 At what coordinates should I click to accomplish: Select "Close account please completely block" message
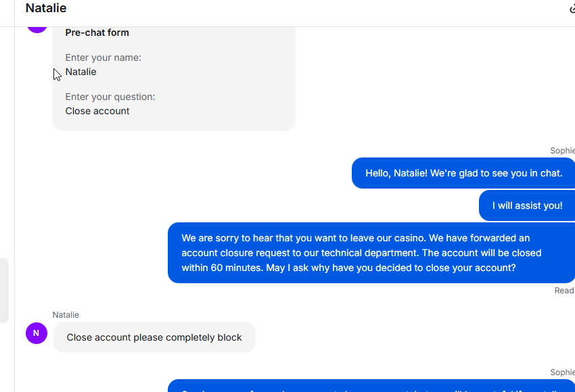154,337
